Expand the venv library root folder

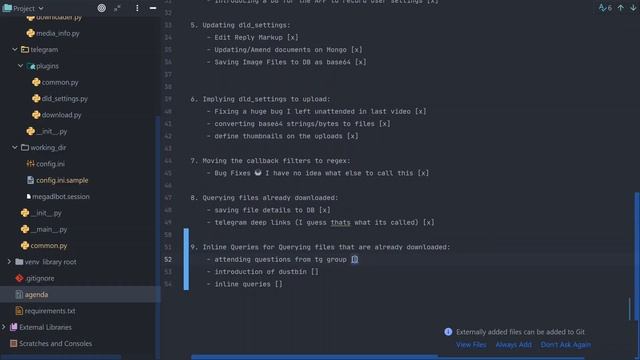point(9,262)
